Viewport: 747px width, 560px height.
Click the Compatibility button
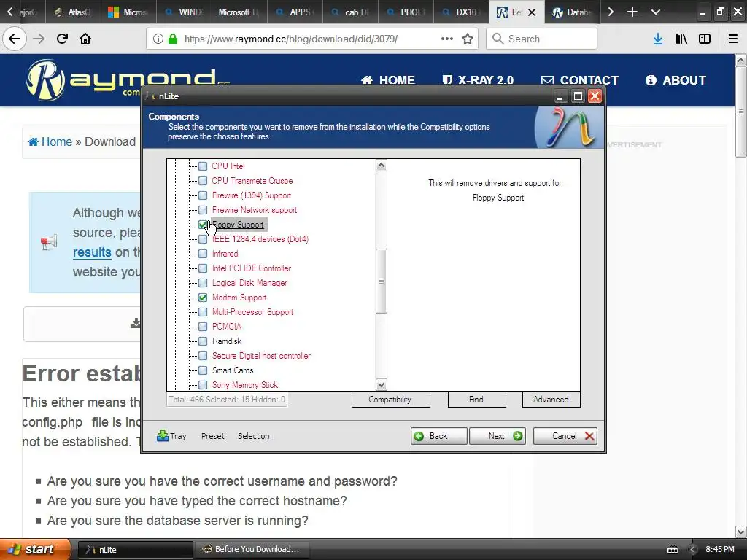coord(390,400)
